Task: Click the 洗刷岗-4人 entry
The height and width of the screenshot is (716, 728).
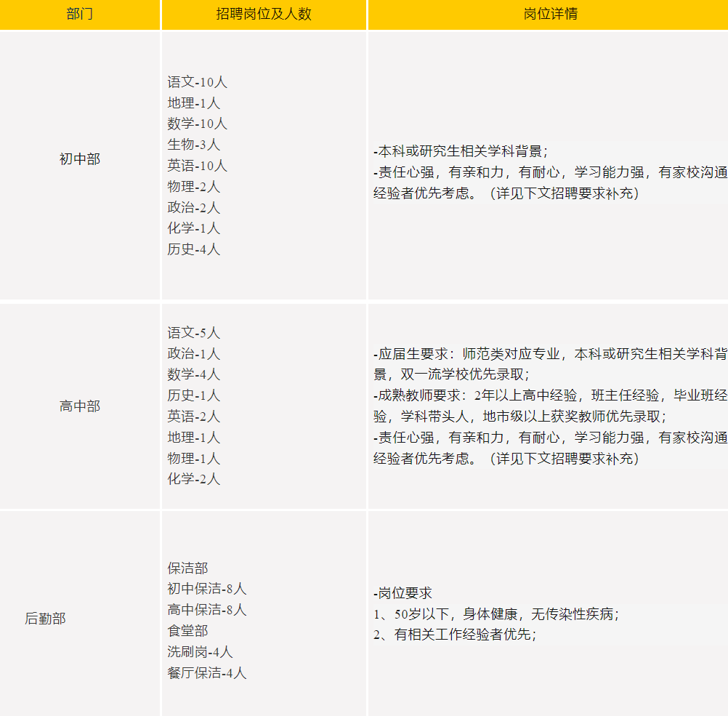Action: coord(200,652)
